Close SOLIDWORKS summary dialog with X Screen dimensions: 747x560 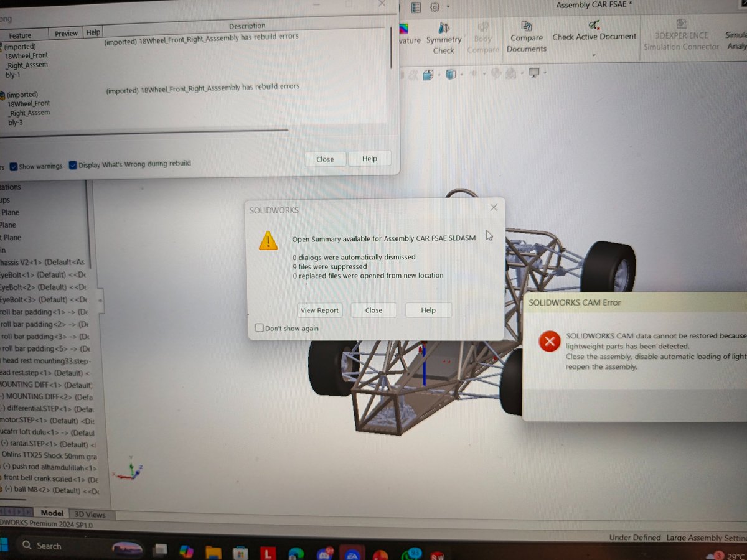click(x=494, y=207)
